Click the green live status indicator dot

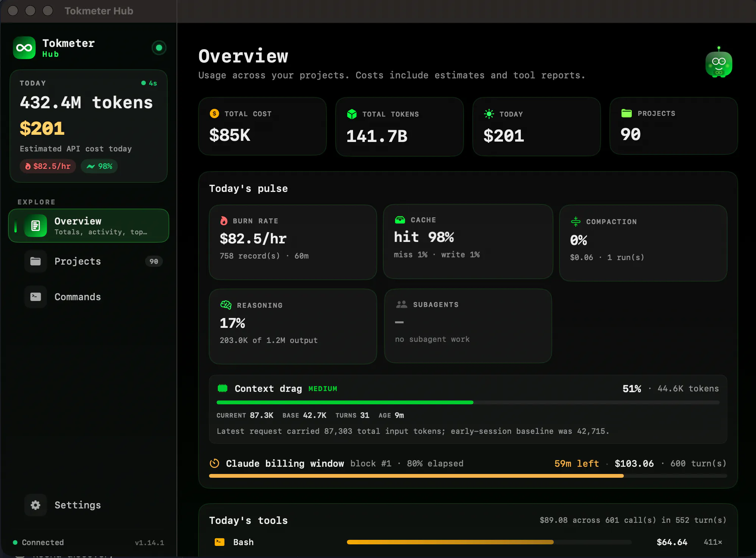[x=159, y=48]
